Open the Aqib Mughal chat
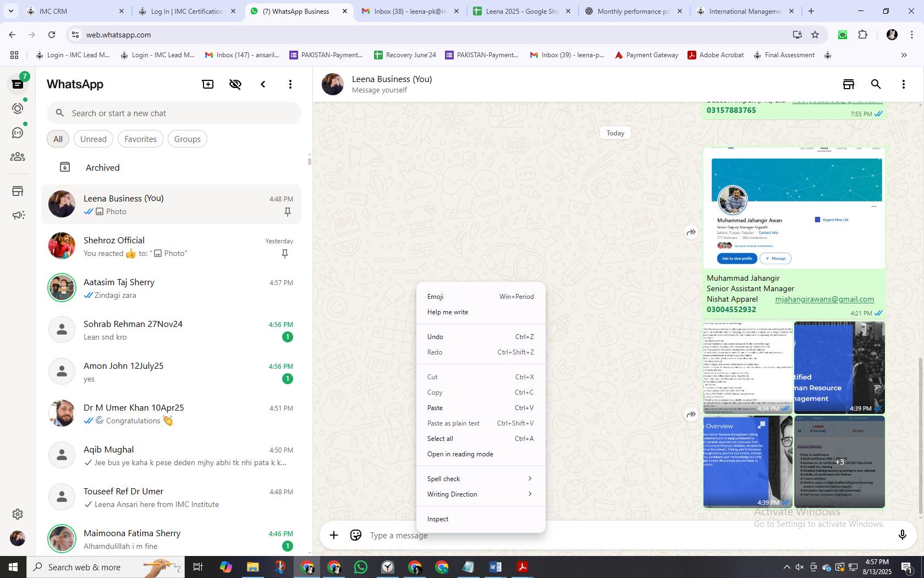Image resolution: width=924 pixels, height=578 pixels. tap(172, 455)
